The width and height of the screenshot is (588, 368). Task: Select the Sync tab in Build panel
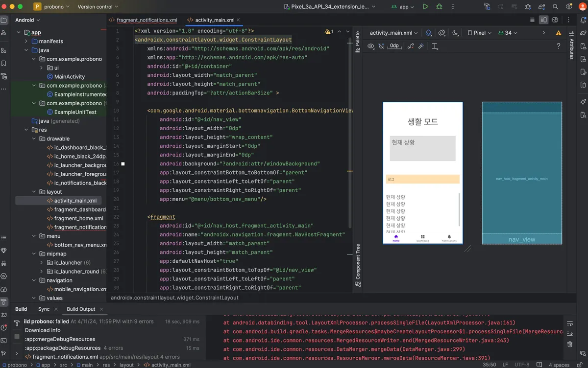[x=44, y=309]
